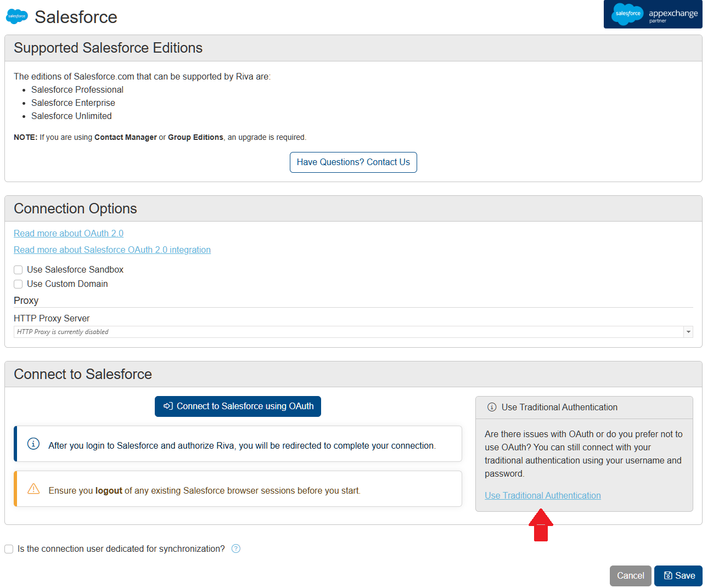Screen dimensions: 713x588
Task: Save the Salesforce connection settings
Action: [x=678, y=576]
